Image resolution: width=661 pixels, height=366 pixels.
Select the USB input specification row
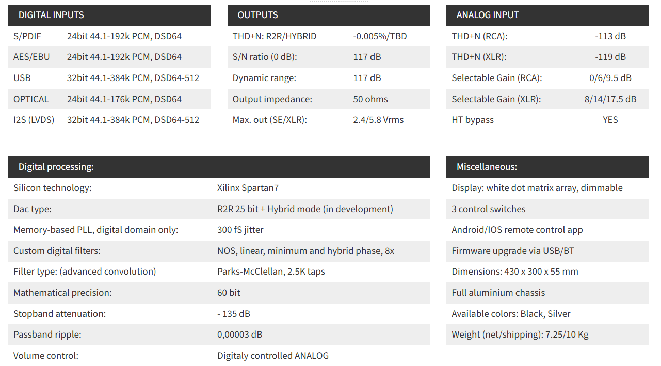pyautogui.click(x=109, y=78)
